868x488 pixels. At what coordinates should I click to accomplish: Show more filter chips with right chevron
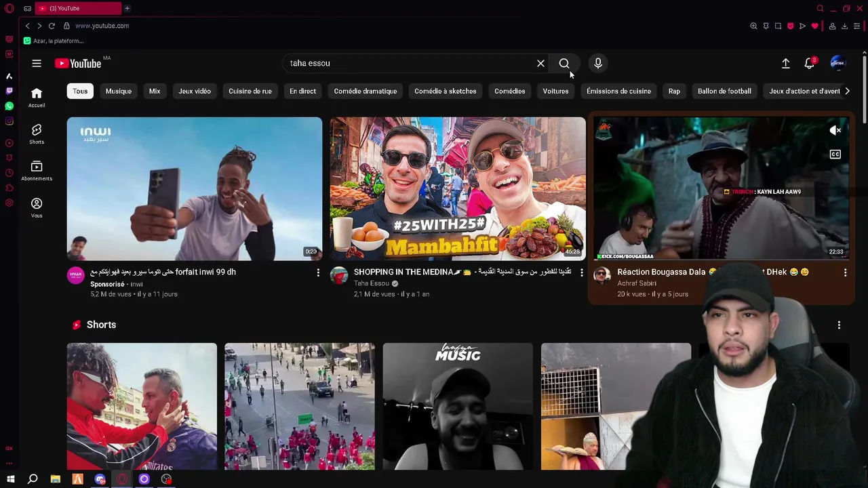click(x=847, y=91)
